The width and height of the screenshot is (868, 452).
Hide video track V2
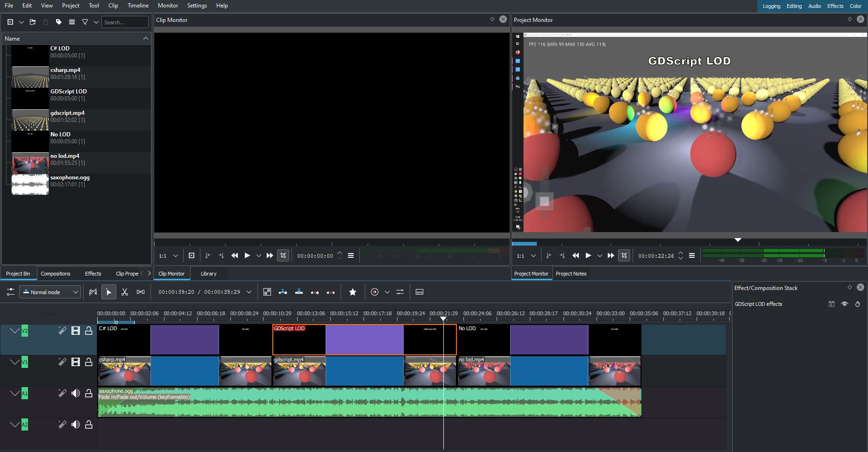click(75, 331)
